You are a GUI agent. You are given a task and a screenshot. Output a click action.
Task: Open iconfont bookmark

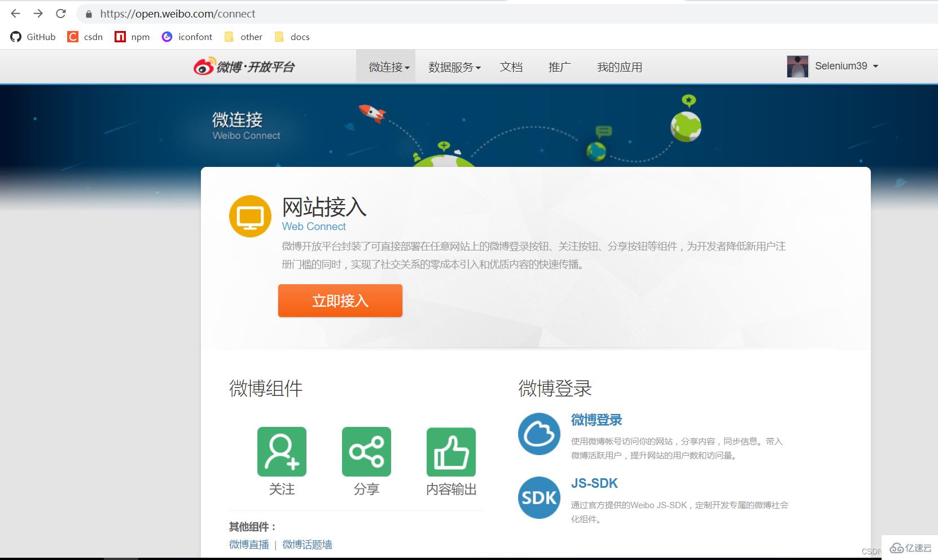(x=187, y=37)
